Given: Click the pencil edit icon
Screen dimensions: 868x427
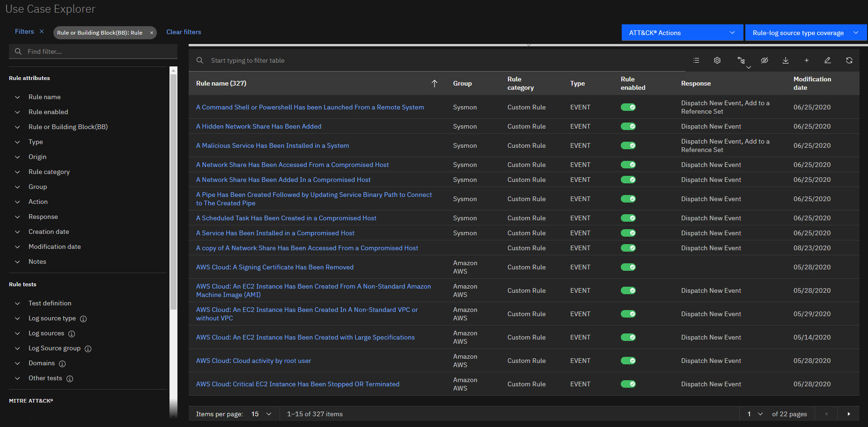Looking at the screenshot, I should click(x=828, y=60).
